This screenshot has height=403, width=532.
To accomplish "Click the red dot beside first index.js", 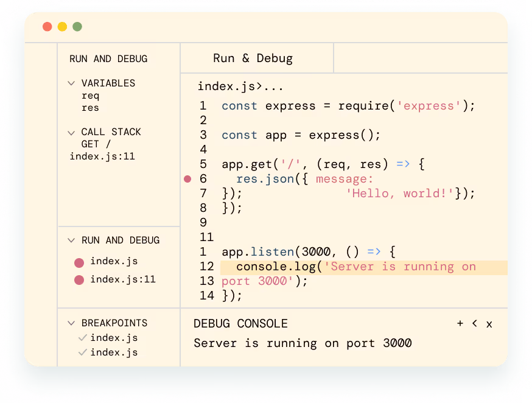I will [x=79, y=263].
